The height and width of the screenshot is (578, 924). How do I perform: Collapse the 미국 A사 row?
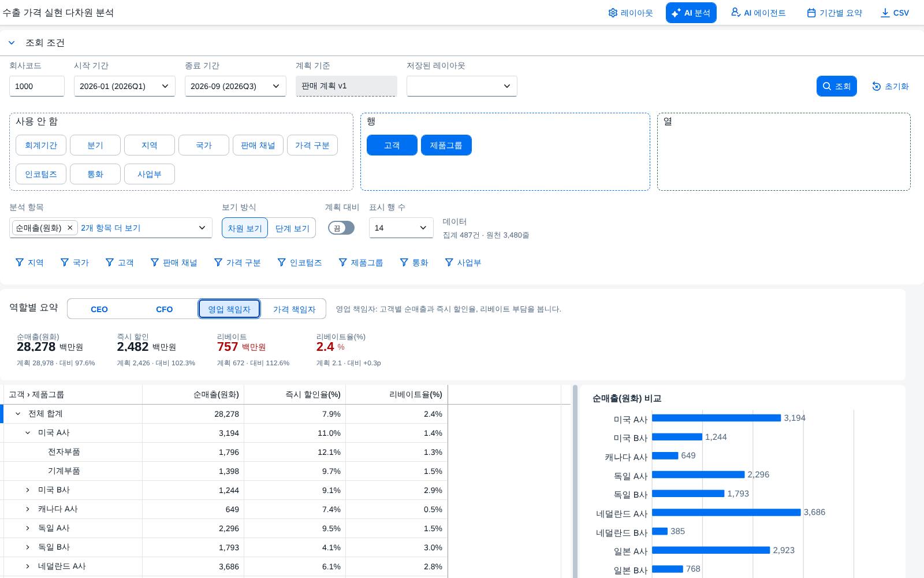click(28, 433)
